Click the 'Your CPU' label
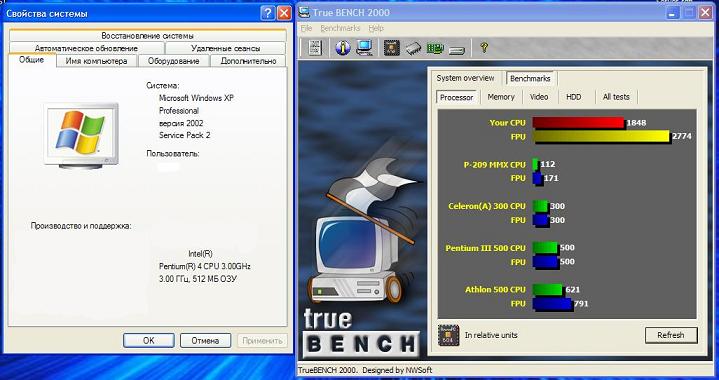The height and width of the screenshot is (380, 719). coord(508,123)
